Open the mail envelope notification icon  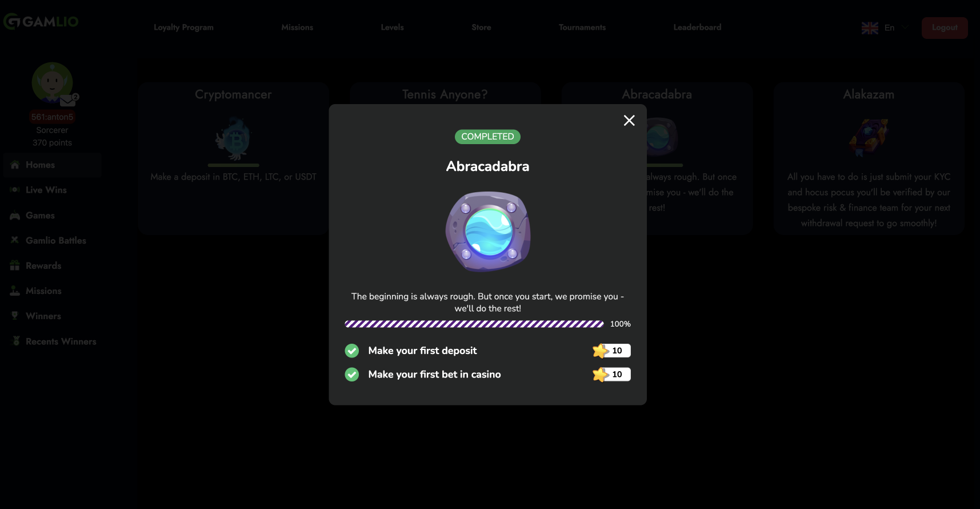click(x=68, y=101)
